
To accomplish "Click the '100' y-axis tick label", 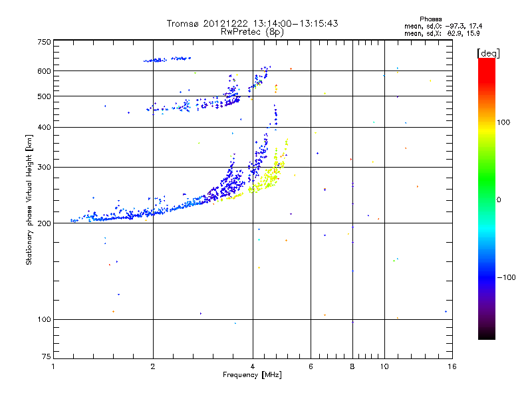I will pos(44,320).
